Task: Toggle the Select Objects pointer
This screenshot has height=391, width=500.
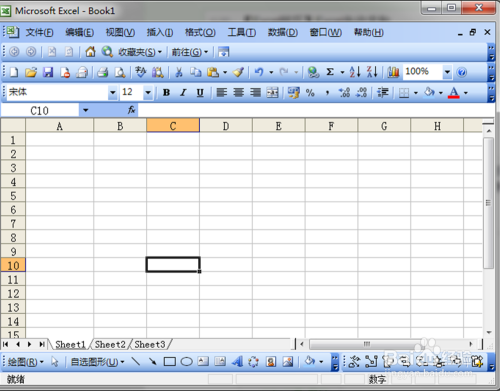Action: coord(55,361)
